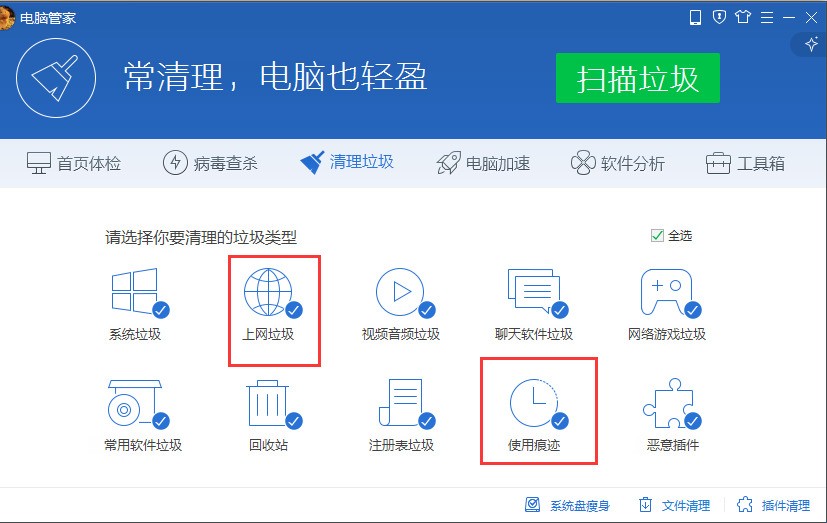
Task: Click the mobile phone icon in title bar
Action: tap(696, 17)
